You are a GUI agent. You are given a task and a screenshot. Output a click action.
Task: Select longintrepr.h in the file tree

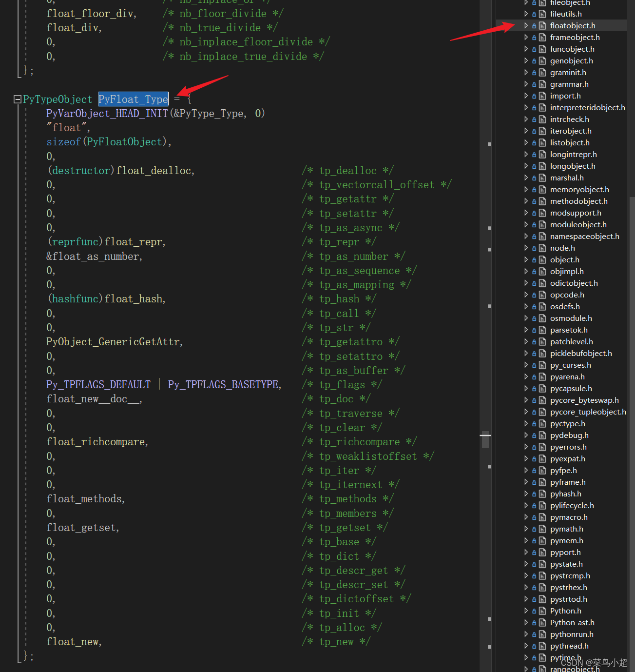(x=573, y=154)
